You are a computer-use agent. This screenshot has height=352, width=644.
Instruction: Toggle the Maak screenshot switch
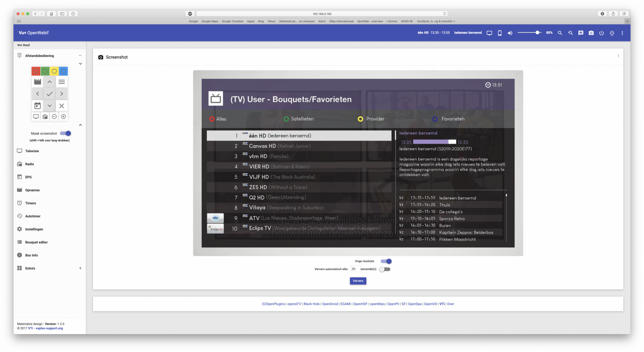coord(66,133)
